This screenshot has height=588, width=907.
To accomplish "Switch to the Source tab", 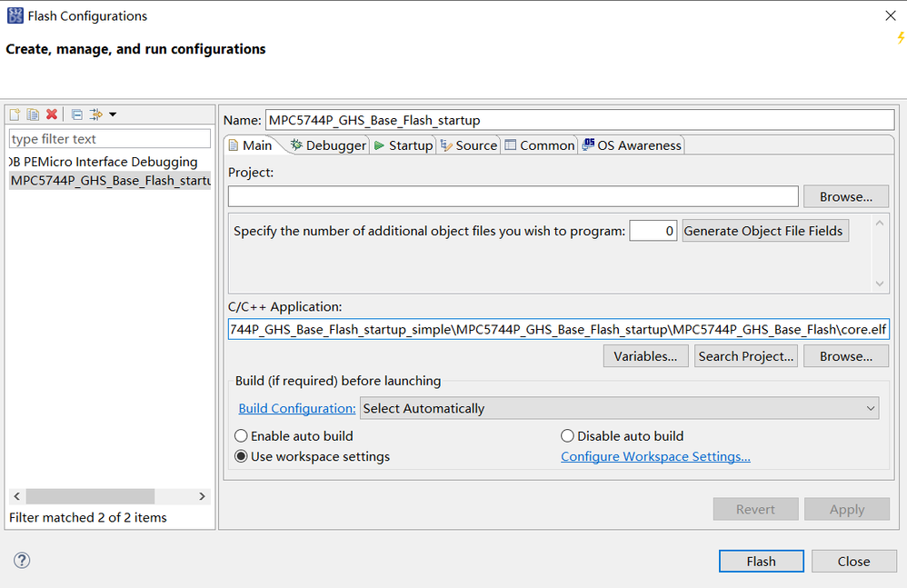I will pos(469,145).
